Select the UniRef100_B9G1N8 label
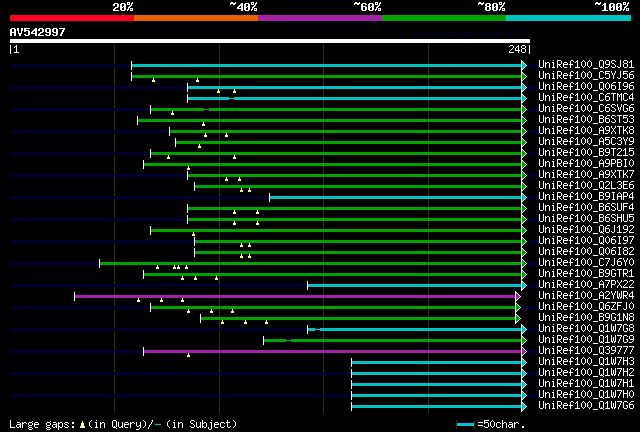This screenshot has width=640, height=432. pos(586,318)
